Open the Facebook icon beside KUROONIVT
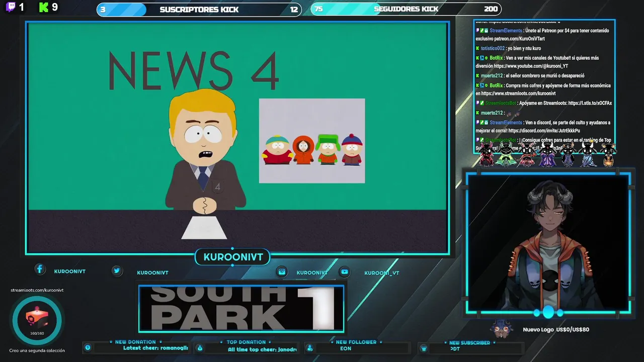 click(x=40, y=269)
